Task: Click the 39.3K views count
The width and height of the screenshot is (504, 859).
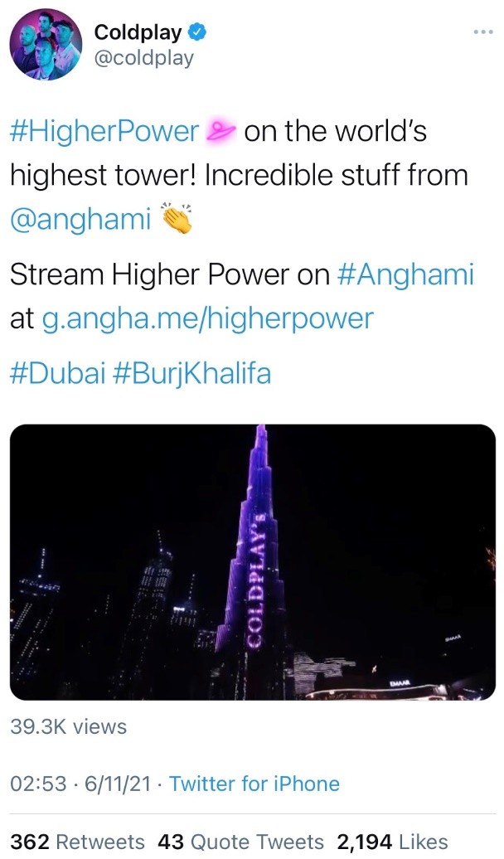Action: point(69,727)
